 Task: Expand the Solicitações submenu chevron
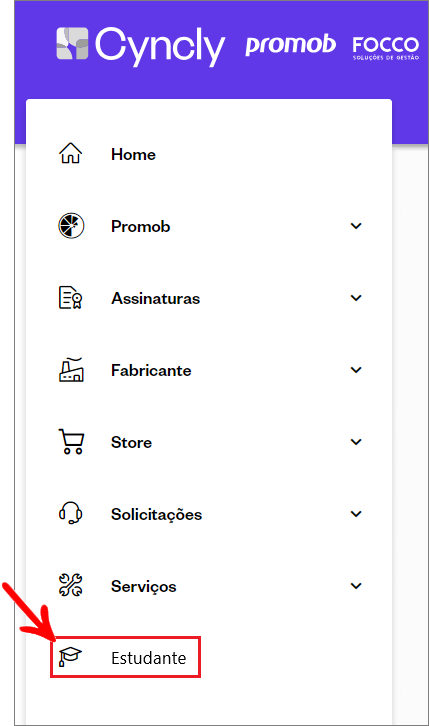point(356,514)
